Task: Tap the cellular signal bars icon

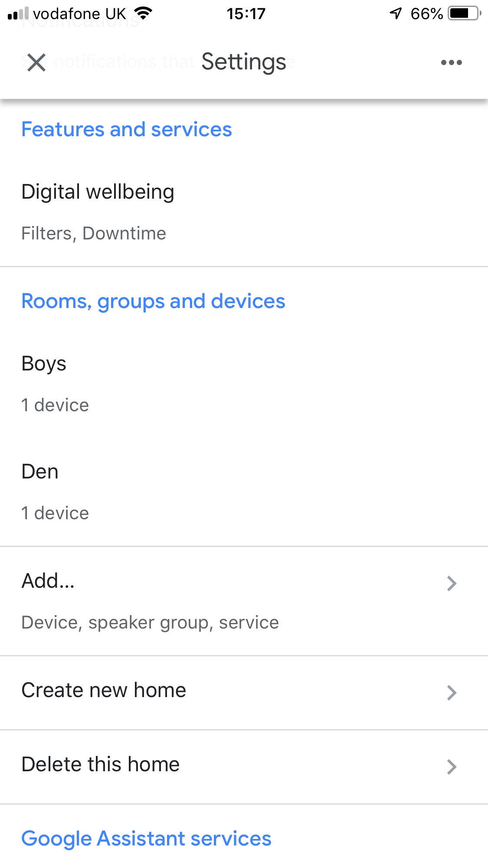Action: (18, 14)
